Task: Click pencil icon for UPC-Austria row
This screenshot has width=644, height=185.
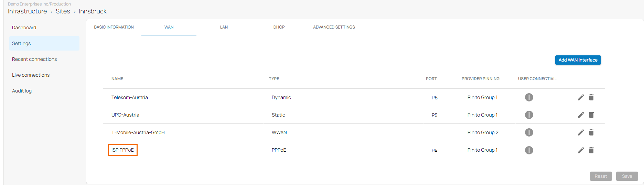Action: [x=581, y=115]
